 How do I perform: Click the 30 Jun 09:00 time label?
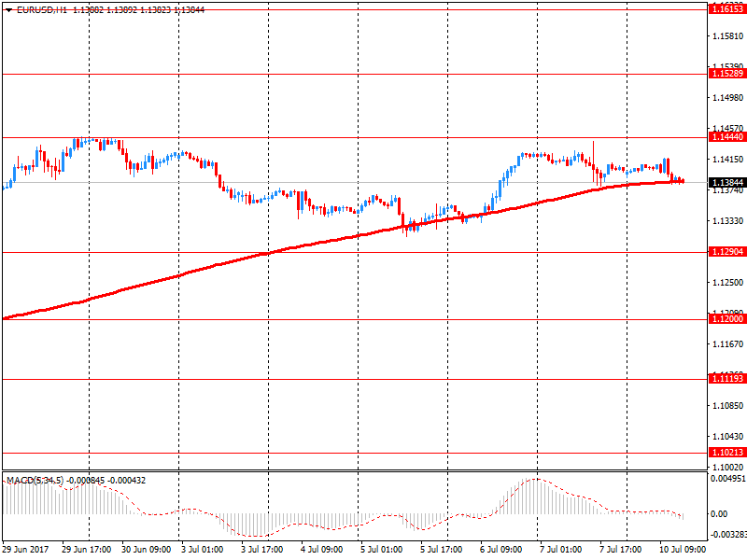pos(146,550)
